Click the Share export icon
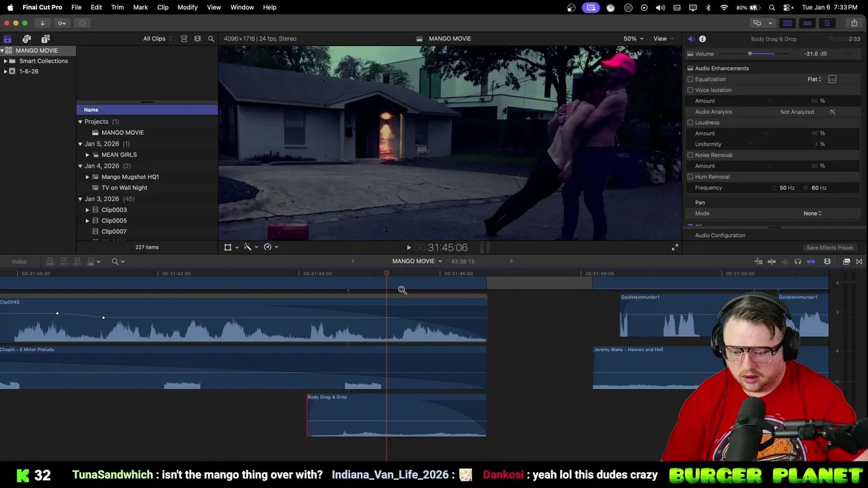The height and width of the screenshot is (488, 868). 854,23
